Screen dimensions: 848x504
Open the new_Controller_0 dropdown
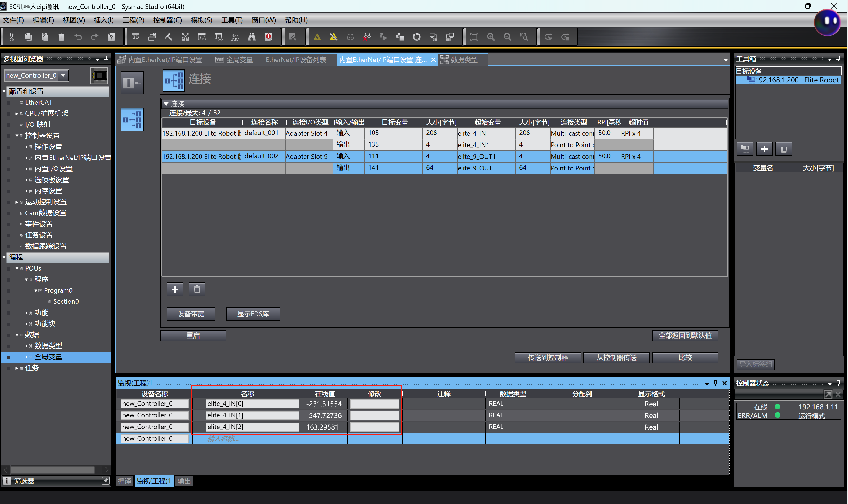(63, 75)
